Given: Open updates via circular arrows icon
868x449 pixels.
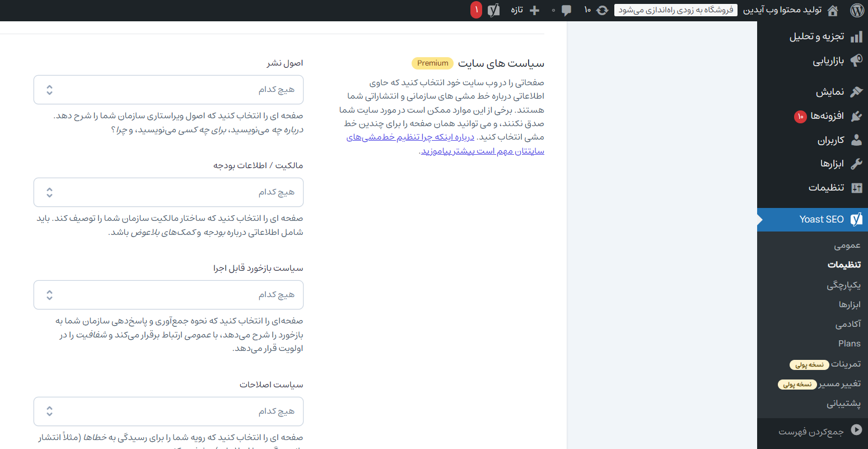Looking at the screenshot, I should coord(603,10).
